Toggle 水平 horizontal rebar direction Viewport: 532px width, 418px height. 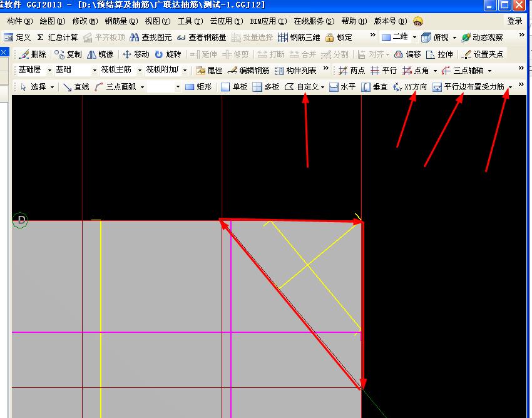[342, 87]
